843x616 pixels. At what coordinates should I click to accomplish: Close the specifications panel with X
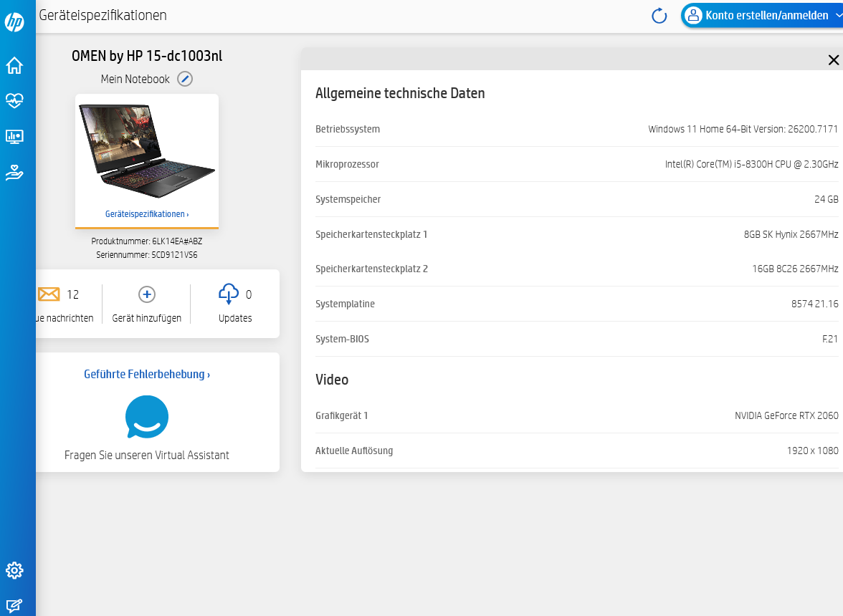click(x=833, y=60)
